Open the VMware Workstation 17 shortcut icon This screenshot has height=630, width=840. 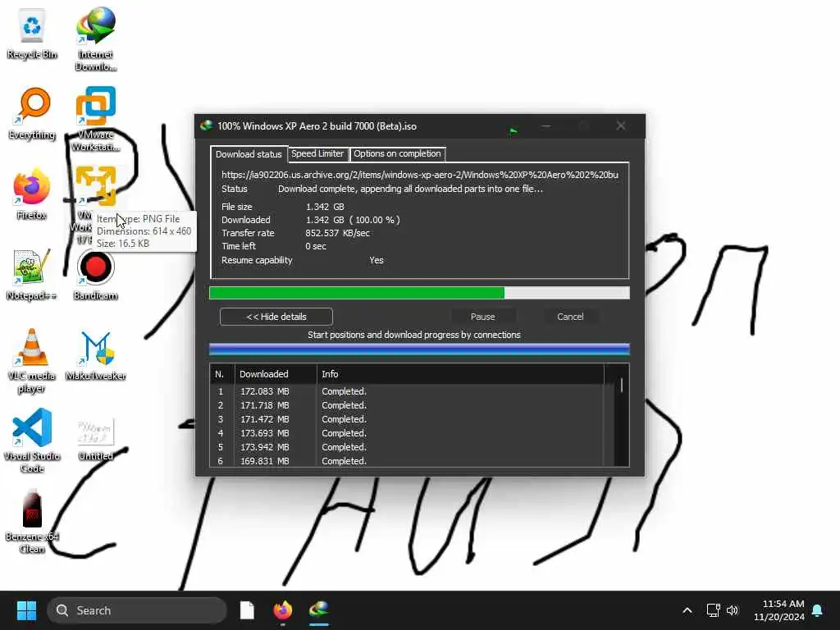(95, 186)
